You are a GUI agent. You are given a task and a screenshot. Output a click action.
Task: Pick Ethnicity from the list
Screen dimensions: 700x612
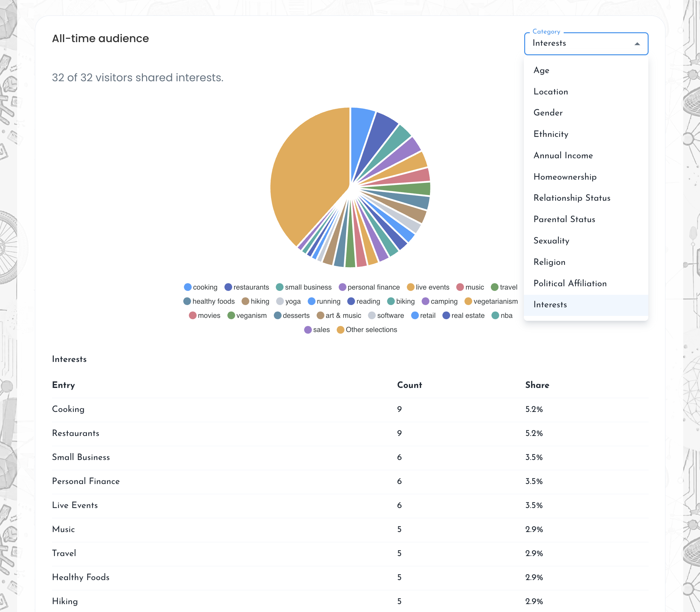click(586, 134)
